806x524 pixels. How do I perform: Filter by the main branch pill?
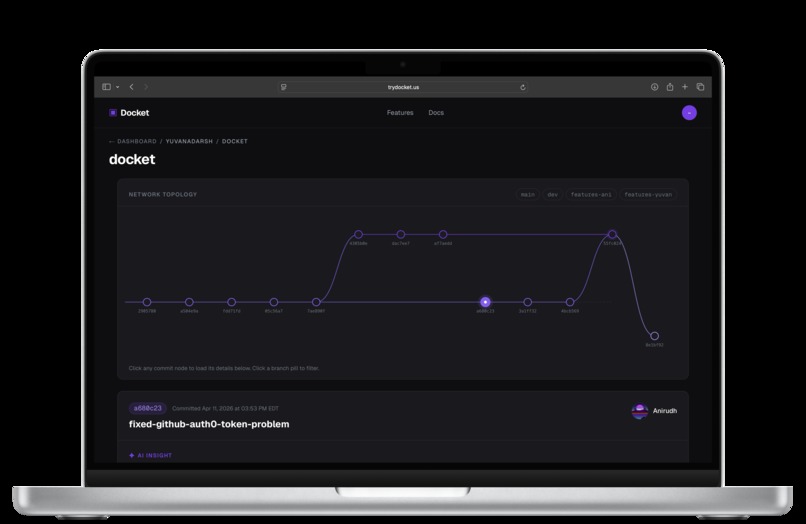pos(528,194)
